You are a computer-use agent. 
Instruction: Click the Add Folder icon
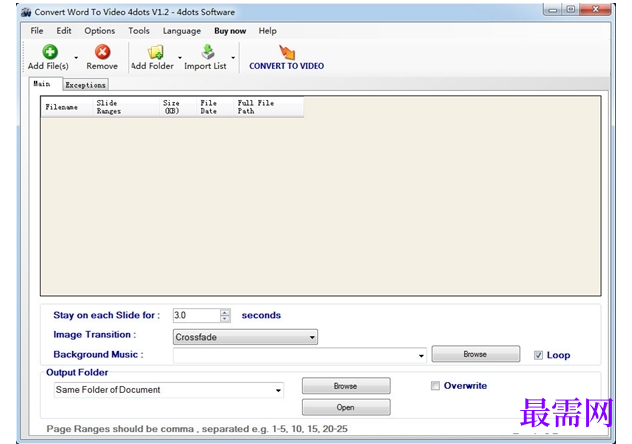point(155,52)
